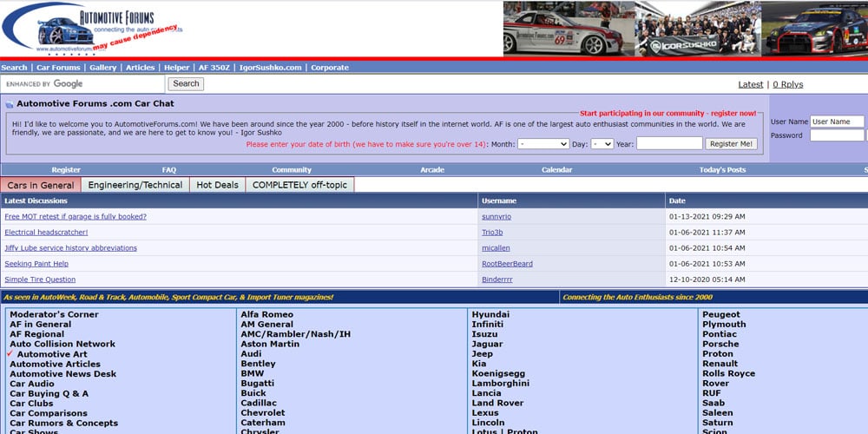Click the Igor Sushko team banner photo
Image resolution: width=868 pixels, height=434 pixels.
(x=698, y=29)
